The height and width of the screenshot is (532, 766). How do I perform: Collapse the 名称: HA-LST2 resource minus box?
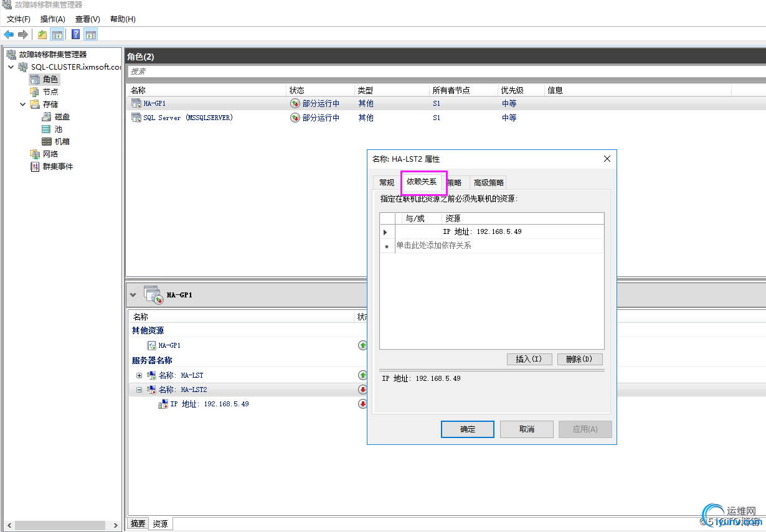(x=139, y=390)
